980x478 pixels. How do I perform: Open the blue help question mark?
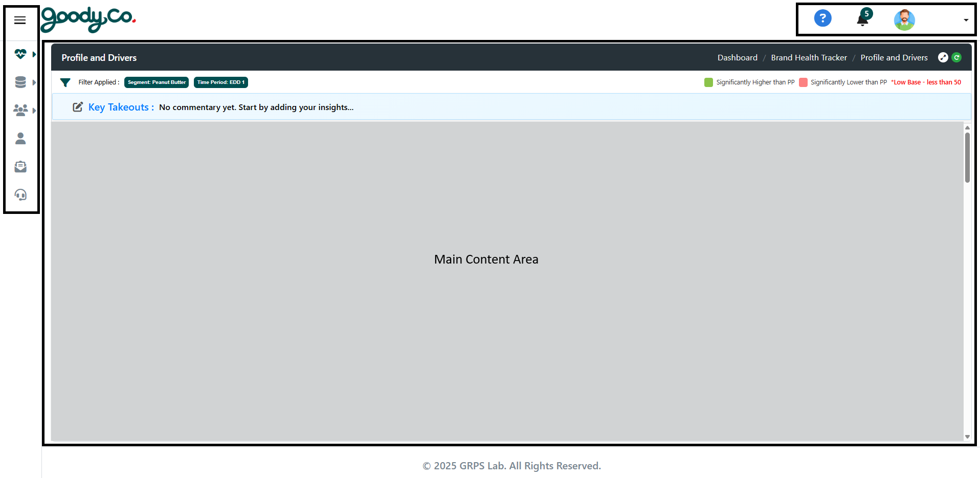tap(822, 19)
